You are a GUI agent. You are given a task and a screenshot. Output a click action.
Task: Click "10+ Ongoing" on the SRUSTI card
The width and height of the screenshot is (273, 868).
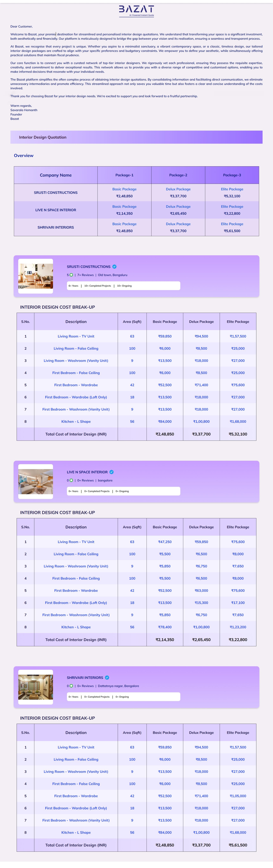(x=125, y=286)
